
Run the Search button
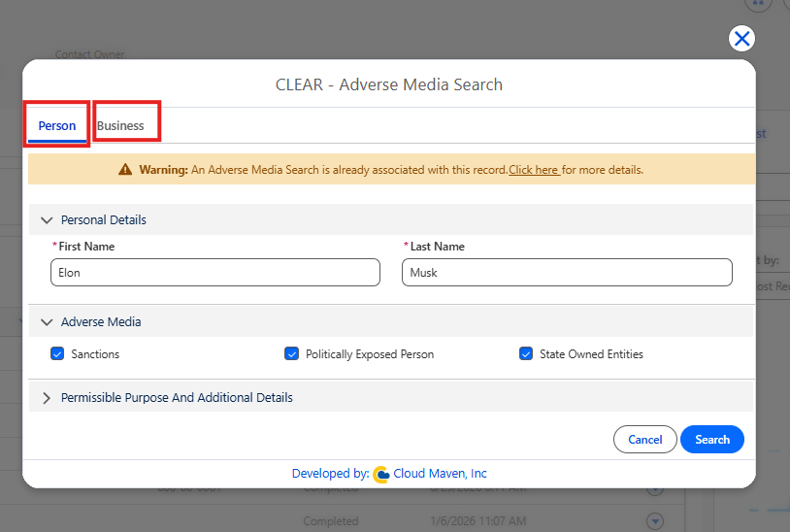(x=712, y=440)
